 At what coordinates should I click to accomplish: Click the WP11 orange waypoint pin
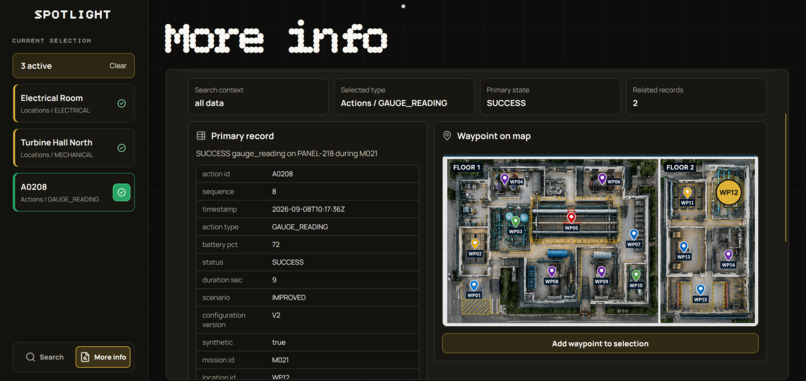[x=687, y=193]
